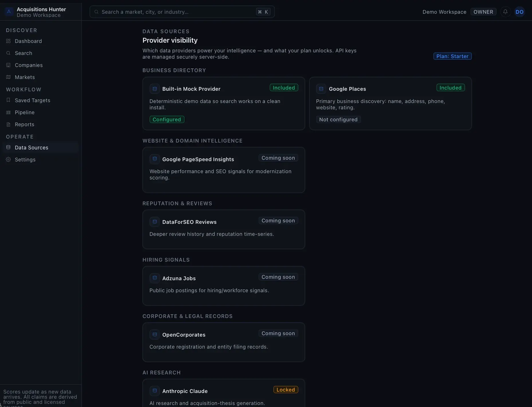Click the Companies building icon

pos(8,65)
